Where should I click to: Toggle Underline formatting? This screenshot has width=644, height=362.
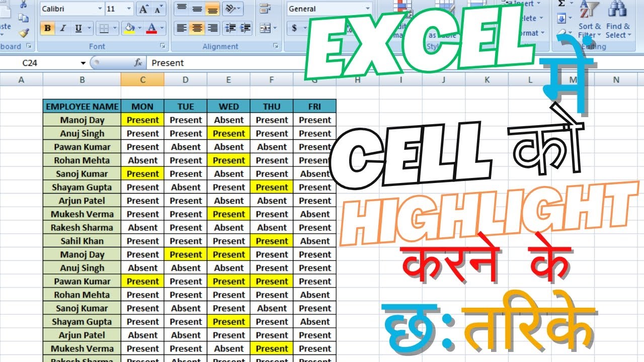tap(78, 28)
